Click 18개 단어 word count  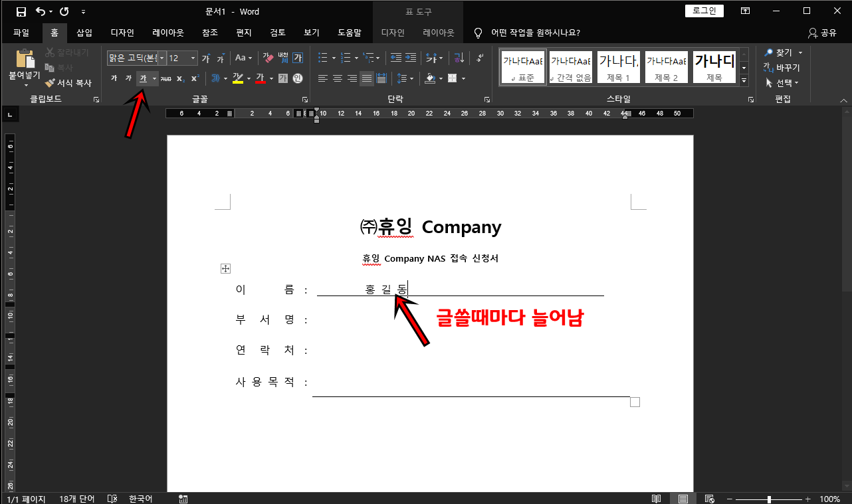coord(77,499)
